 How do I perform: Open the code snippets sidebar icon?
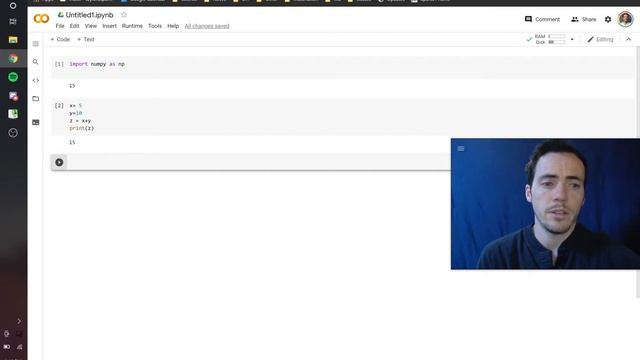click(x=36, y=80)
